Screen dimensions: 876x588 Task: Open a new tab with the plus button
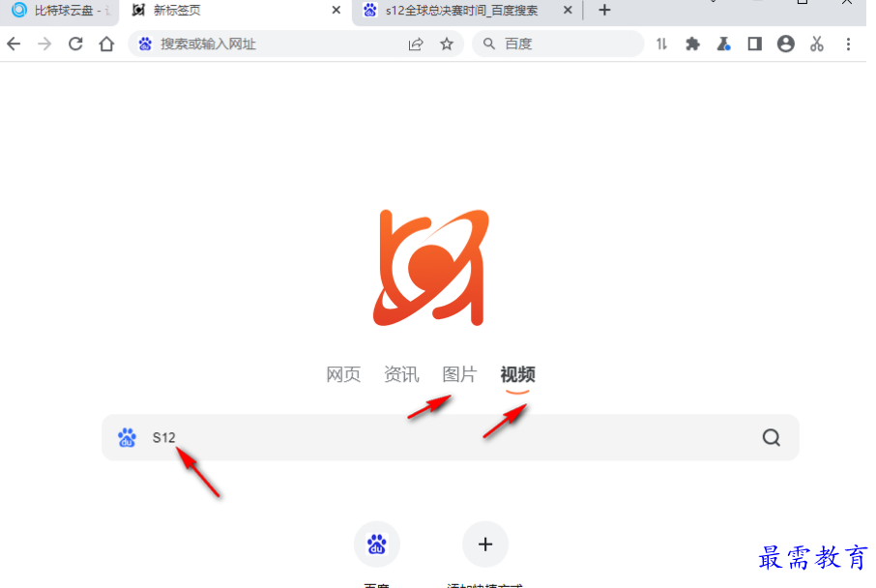coord(604,11)
